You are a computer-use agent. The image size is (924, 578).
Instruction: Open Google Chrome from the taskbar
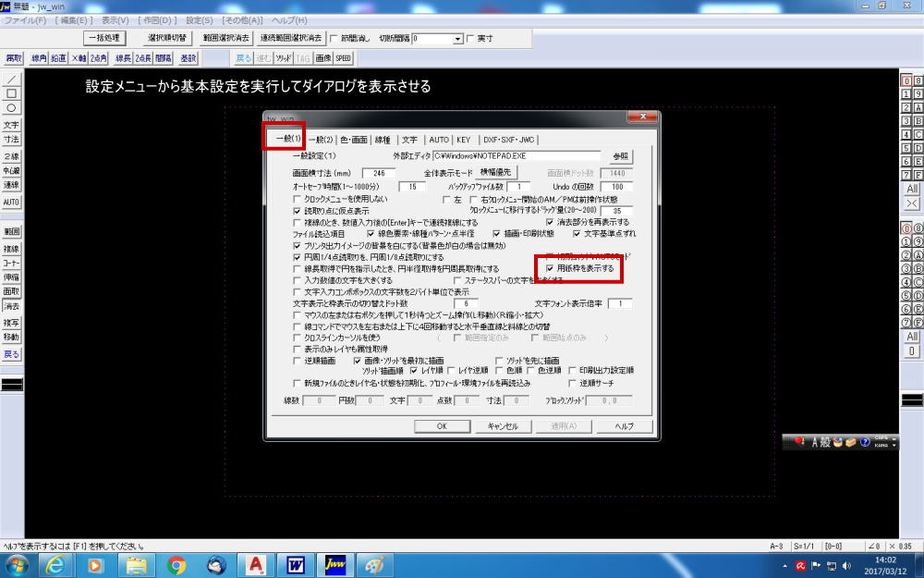(176, 565)
